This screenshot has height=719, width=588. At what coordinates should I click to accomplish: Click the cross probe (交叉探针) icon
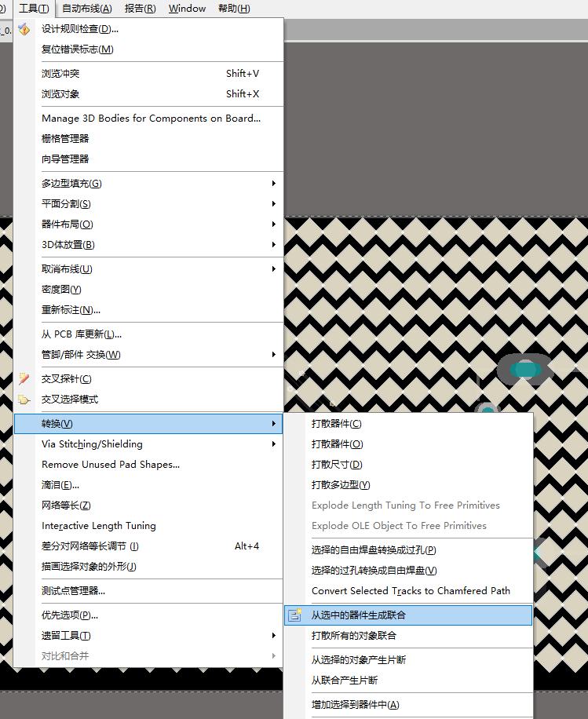24,379
